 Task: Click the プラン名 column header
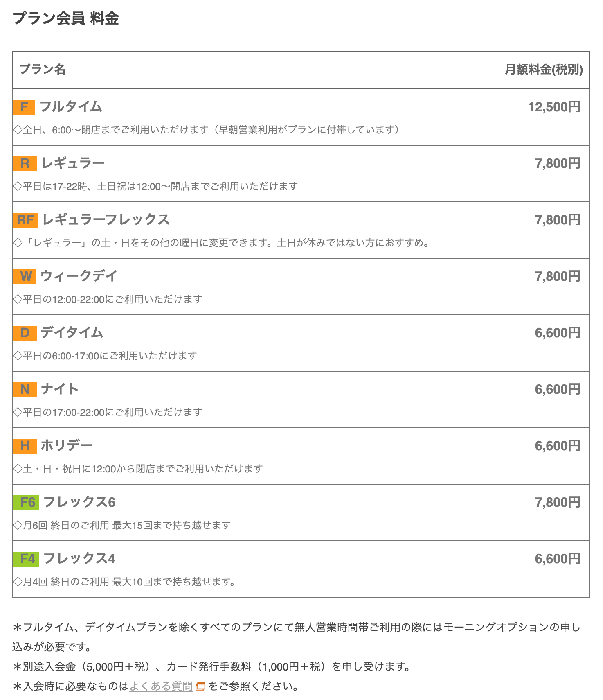(43, 69)
